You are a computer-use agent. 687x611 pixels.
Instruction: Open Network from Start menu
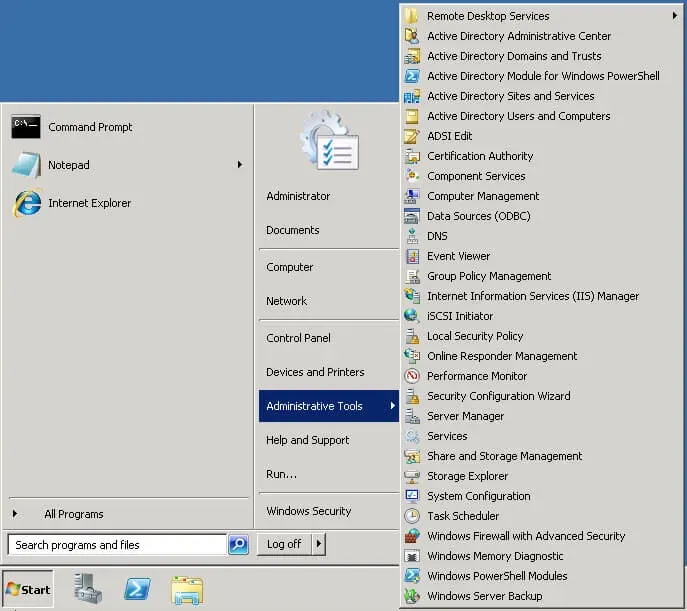(x=287, y=301)
